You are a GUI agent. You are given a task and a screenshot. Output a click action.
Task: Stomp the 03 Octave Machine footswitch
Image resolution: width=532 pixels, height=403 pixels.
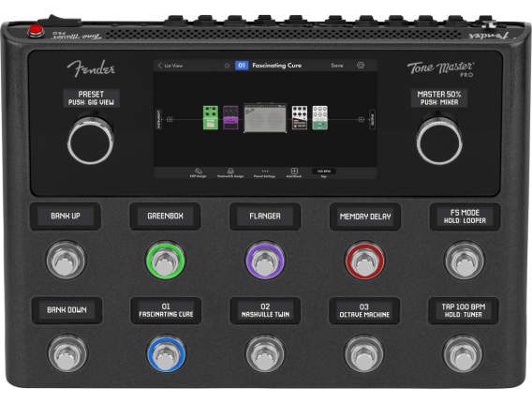pyautogui.click(x=364, y=353)
